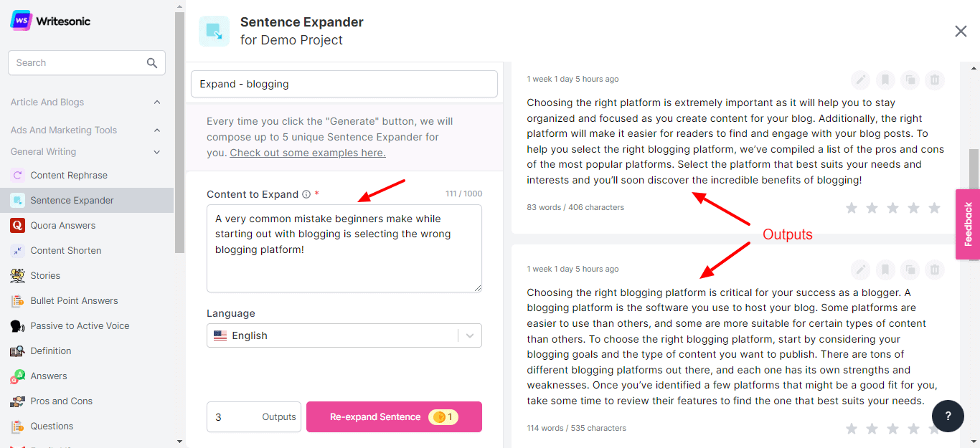
Task: Collapse the Article And Blogs section
Action: (157, 103)
